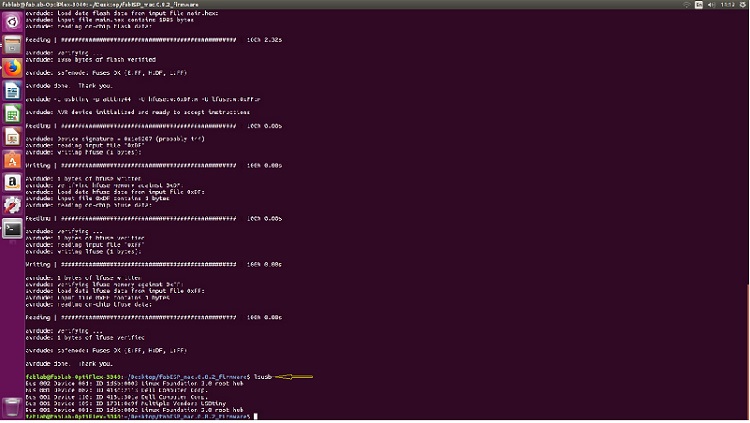Open the Wi-Fi network indicator
This screenshot has height=423, width=750.
[x=686, y=4]
